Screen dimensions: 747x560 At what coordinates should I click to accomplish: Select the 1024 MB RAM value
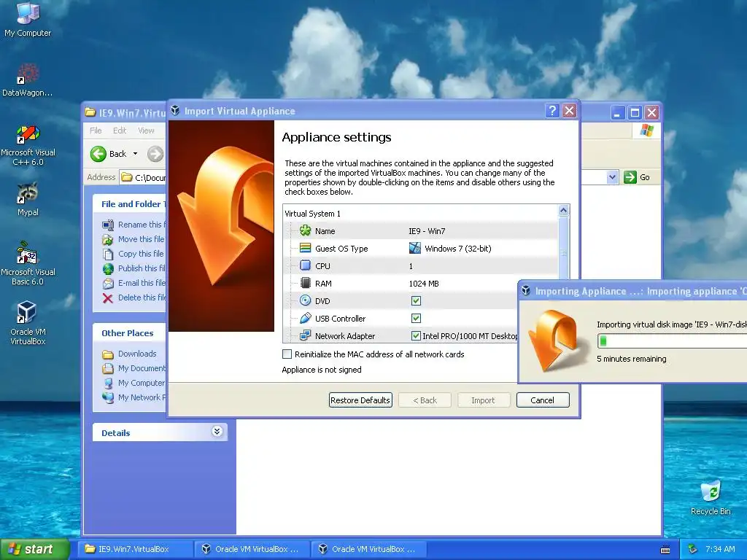[424, 284]
